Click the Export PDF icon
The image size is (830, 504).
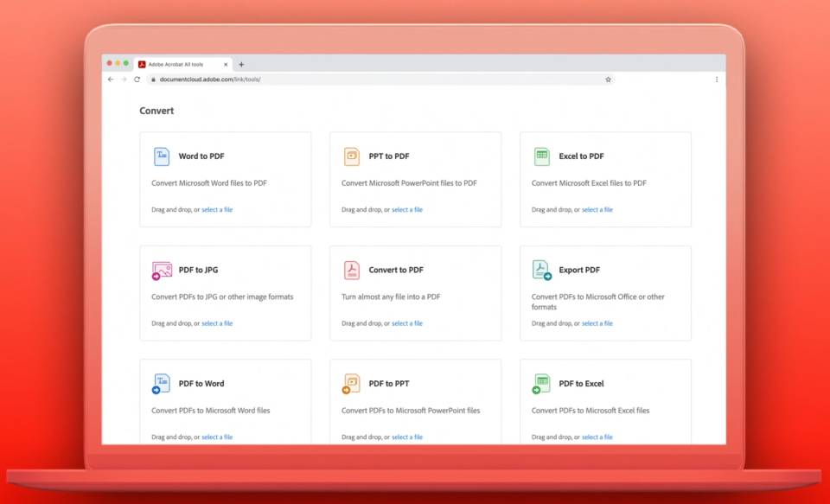(x=542, y=271)
